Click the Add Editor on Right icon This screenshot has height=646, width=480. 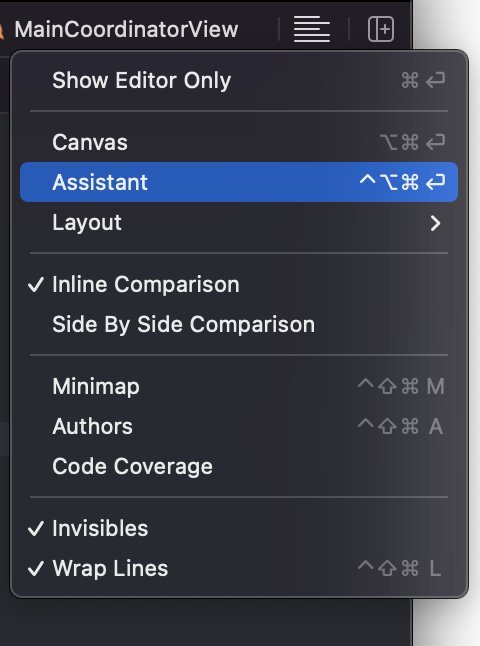pos(381,29)
